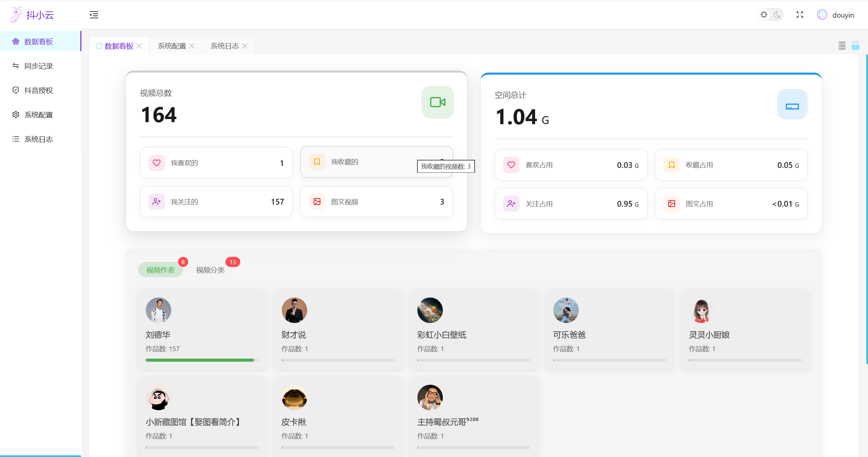
Task: Switch to dark mode moon toggle
Action: pos(777,15)
